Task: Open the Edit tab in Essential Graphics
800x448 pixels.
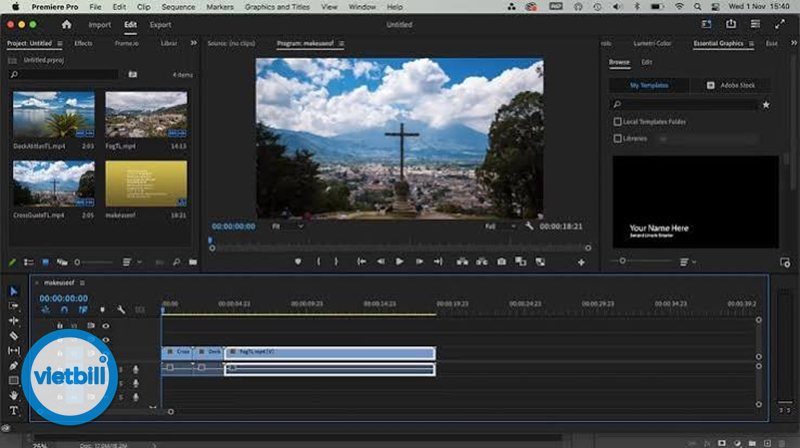Action: coord(646,62)
